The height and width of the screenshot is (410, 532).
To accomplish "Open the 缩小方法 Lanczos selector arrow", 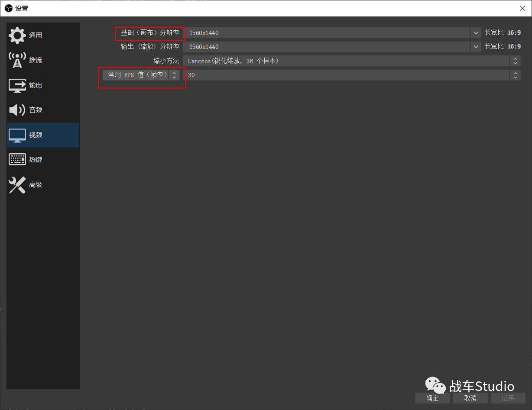I will [515, 61].
